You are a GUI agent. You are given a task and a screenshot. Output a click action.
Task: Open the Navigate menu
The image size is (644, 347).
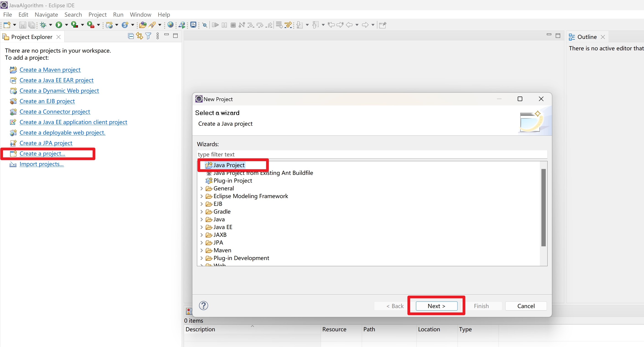click(x=46, y=15)
